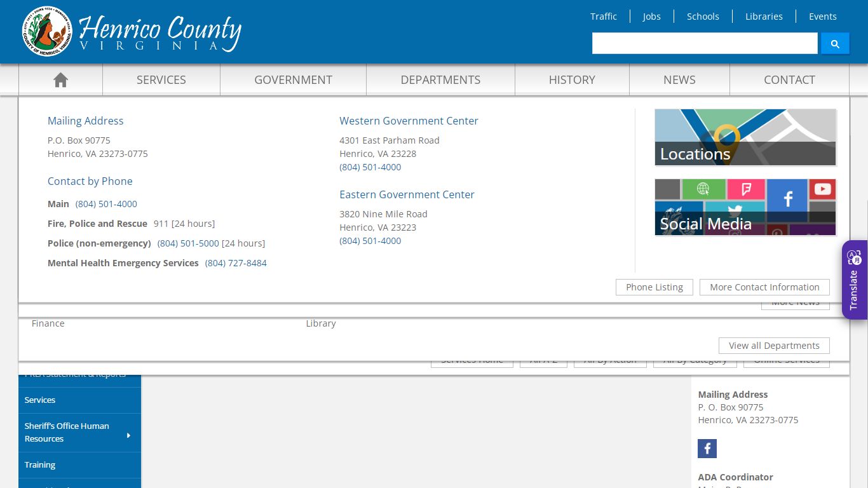
Task: Open the Social Media tile
Action: click(x=745, y=207)
